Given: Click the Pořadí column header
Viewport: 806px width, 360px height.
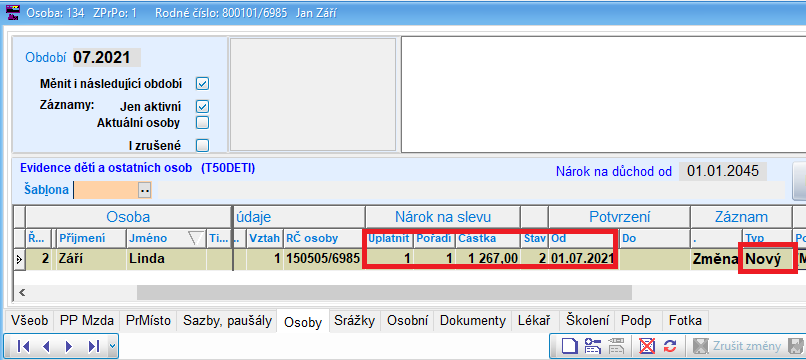Looking at the screenshot, I should point(434,238).
